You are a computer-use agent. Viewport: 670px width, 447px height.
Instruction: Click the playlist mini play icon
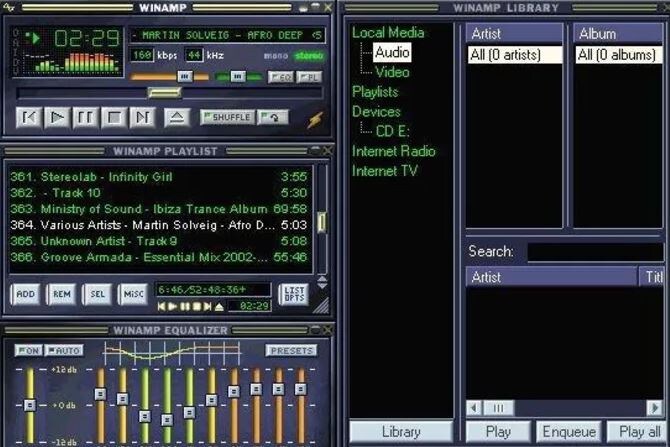coord(173,306)
